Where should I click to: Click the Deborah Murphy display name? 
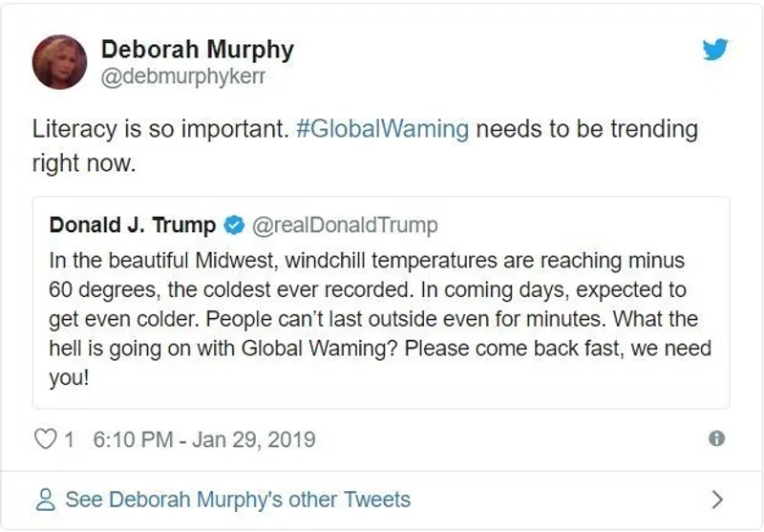click(x=198, y=50)
